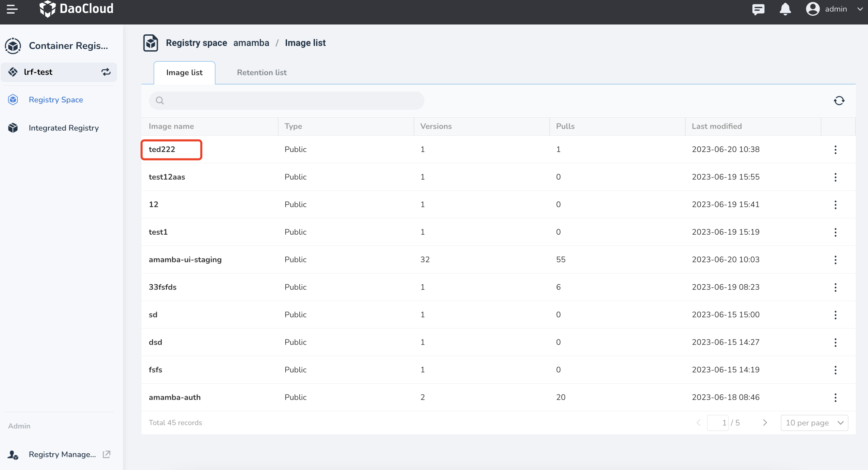This screenshot has height=470, width=868.
Task: Click the DaoCloud logo
Action: tap(77, 9)
